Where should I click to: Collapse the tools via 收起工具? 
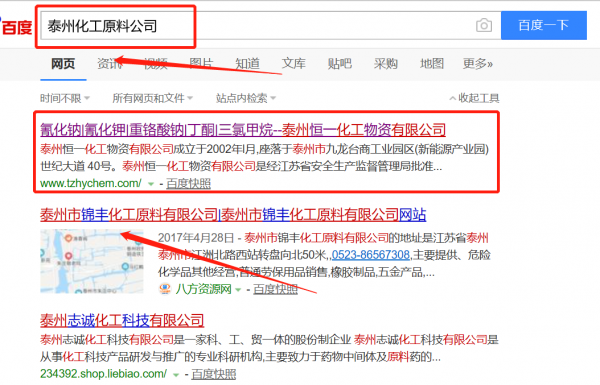pos(474,98)
